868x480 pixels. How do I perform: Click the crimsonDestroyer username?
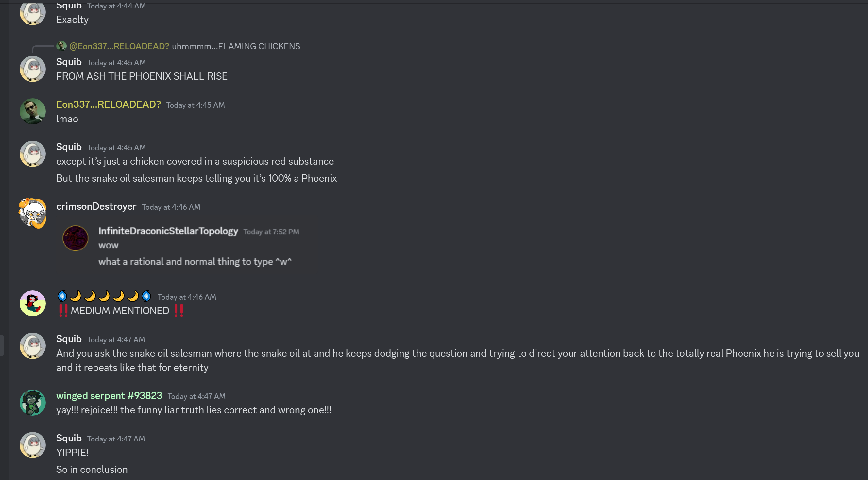[x=96, y=206]
